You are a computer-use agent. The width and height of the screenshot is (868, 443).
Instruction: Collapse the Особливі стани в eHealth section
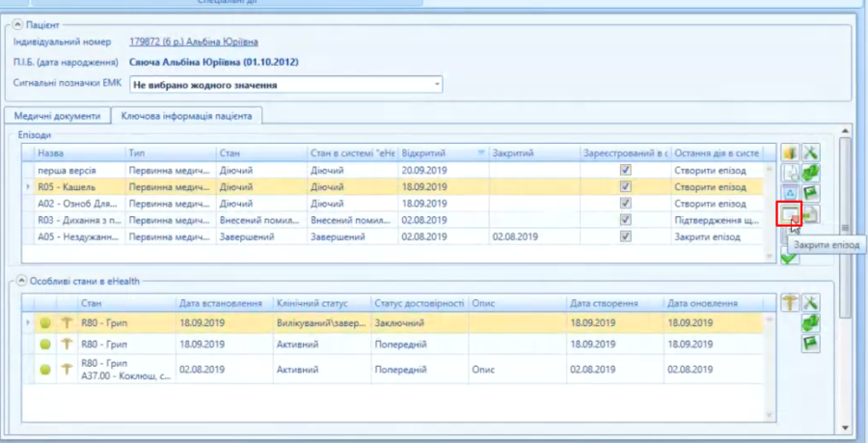pos(21,281)
